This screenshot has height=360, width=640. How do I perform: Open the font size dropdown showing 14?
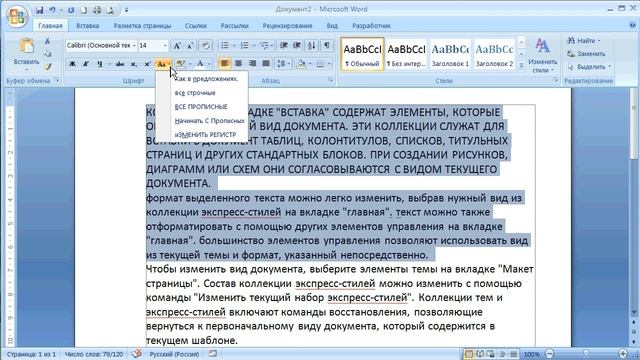point(165,45)
